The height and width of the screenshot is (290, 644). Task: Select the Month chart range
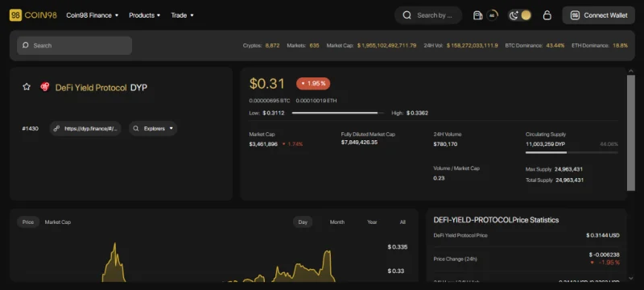(337, 222)
